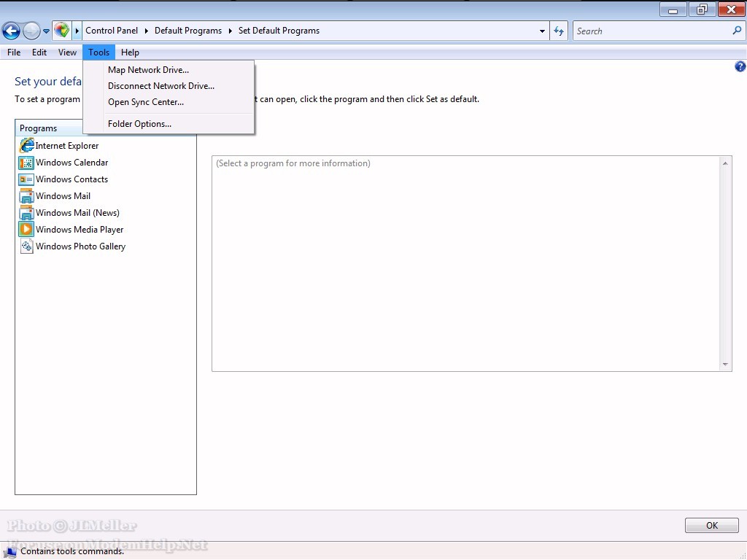The height and width of the screenshot is (560, 747).
Task: Open the View menu
Action: tap(67, 52)
